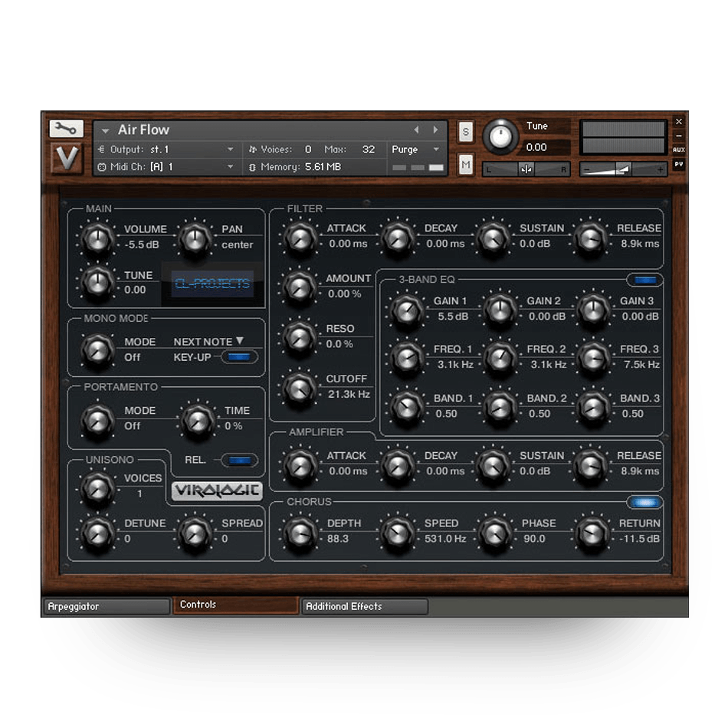This screenshot has width=728, height=728.
Task: Click the V instrument logo icon
Action: tap(66, 159)
